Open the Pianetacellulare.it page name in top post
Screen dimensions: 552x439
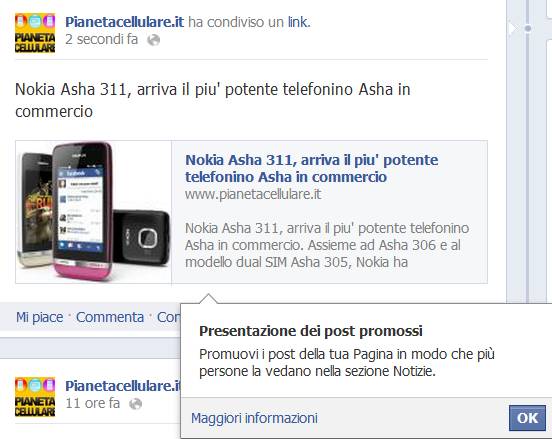coord(124,22)
